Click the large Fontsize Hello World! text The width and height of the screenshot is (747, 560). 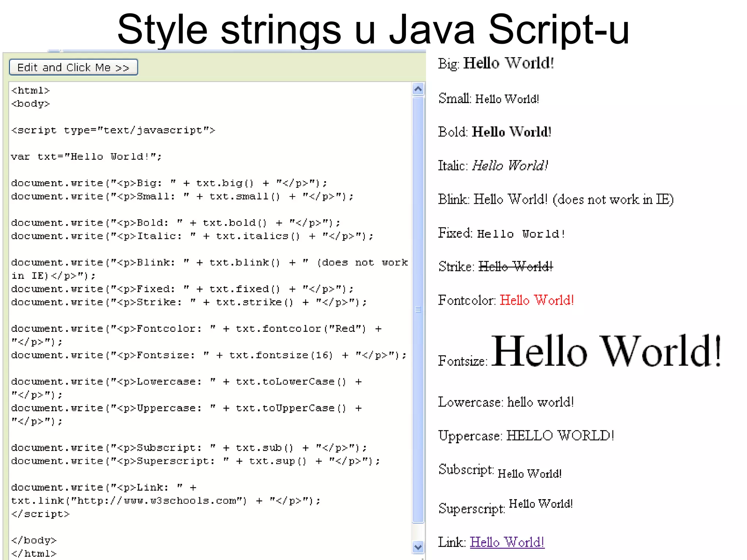coord(606,351)
